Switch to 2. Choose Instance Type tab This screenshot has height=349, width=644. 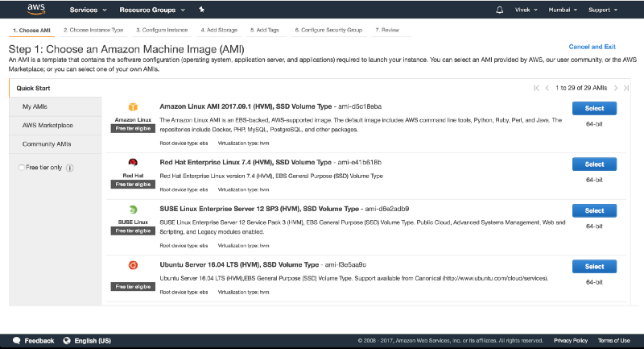coord(93,30)
